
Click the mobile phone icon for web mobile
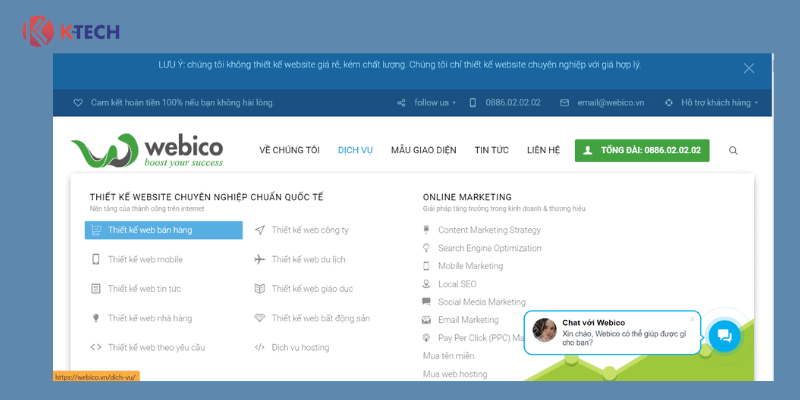pos(95,259)
